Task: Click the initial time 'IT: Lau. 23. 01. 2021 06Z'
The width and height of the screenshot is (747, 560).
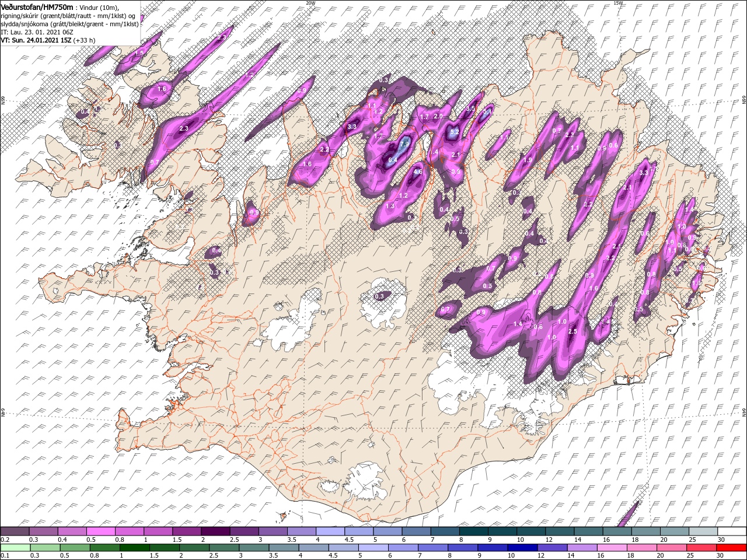Action: (37, 33)
